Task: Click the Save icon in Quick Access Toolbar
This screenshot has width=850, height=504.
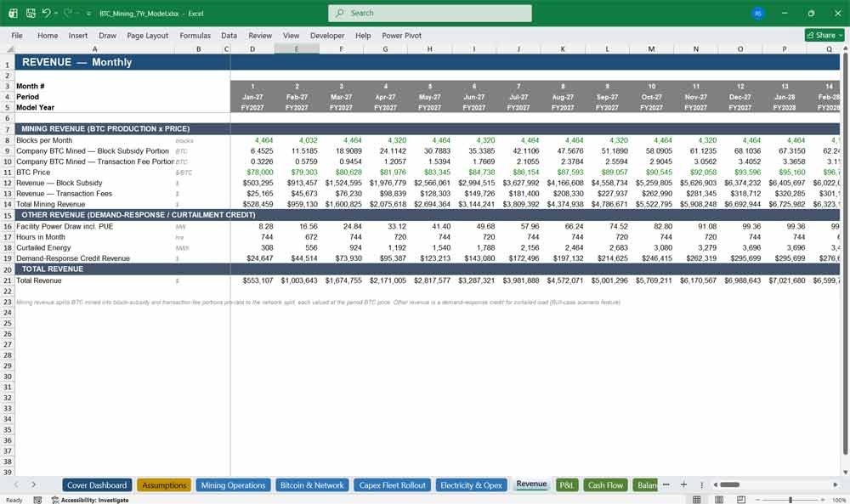Action: tap(31, 13)
